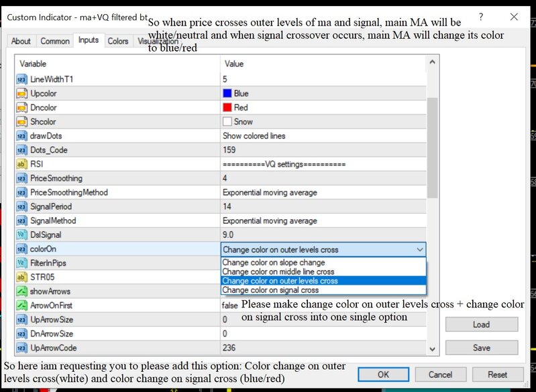The width and height of the screenshot is (536, 392).
Task: Click the Dncolor variable type icon
Action: point(21,108)
